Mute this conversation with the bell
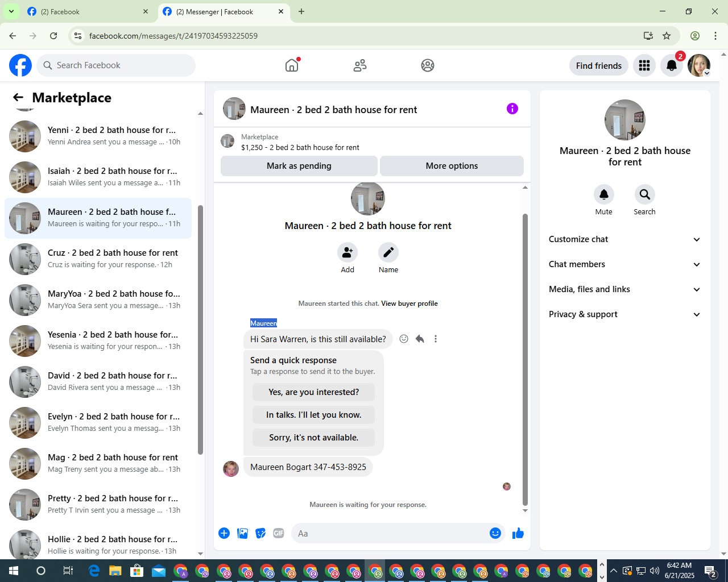Viewport: 728px width, 582px height. [x=604, y=194]
